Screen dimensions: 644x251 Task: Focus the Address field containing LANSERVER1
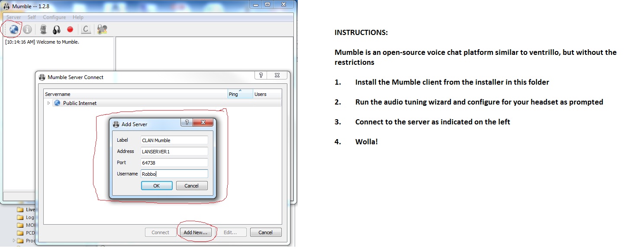tap(174, 152)
